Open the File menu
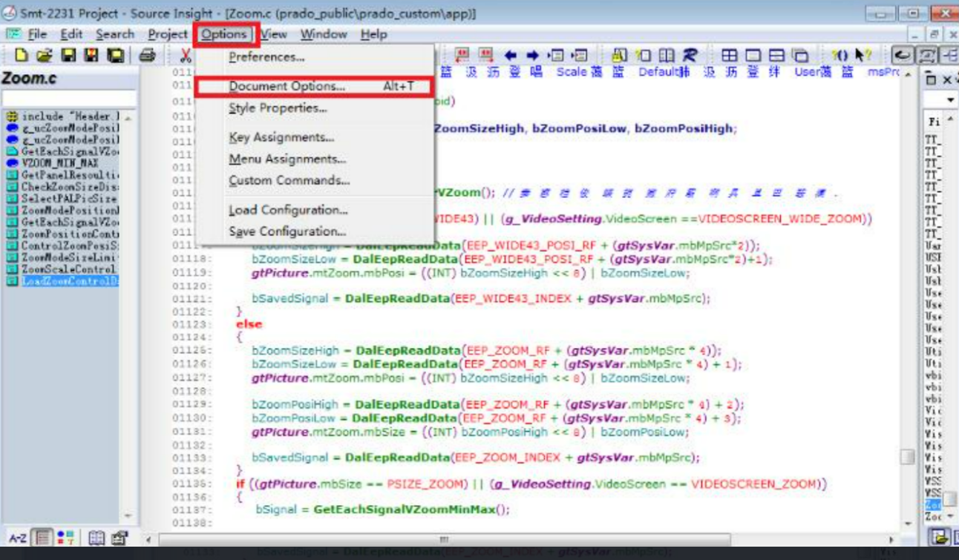The height and width of the screenshot is (560, 959). [37, 34]
